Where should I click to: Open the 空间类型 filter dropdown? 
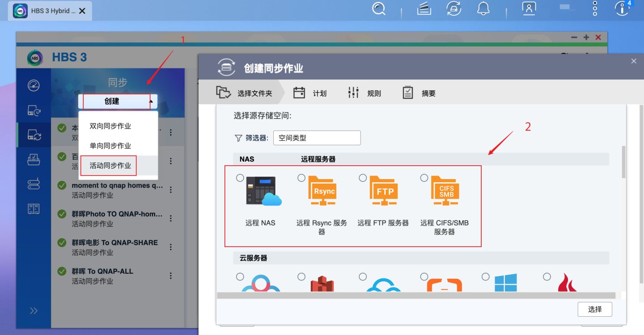click(317, 138)
